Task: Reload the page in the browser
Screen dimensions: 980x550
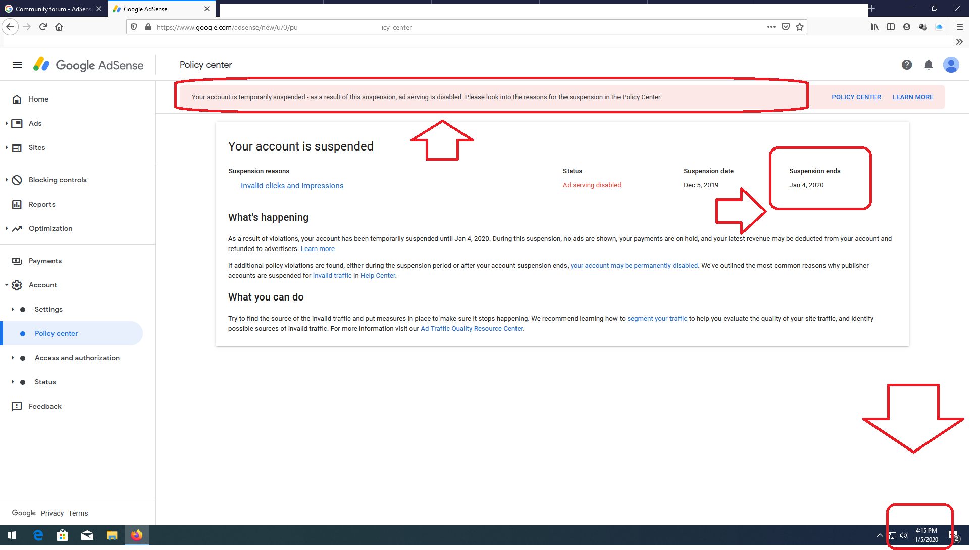Action: coord(43,27)
